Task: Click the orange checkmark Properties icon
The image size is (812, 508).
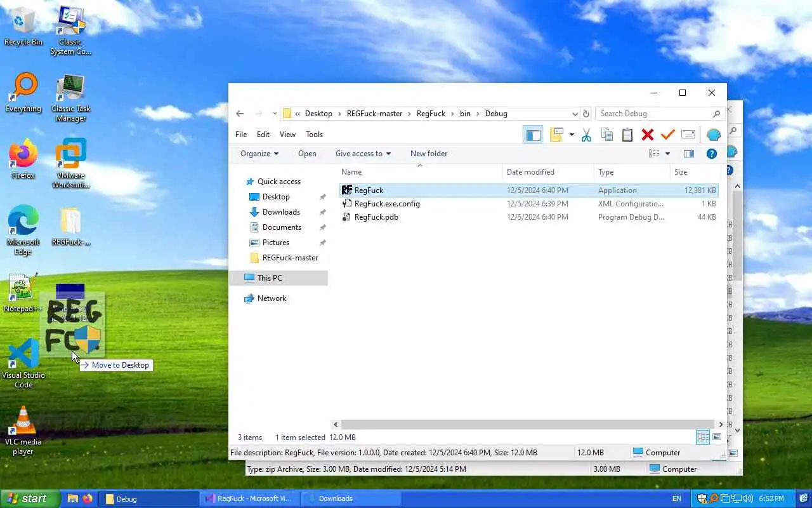Action: pos(667,135)
